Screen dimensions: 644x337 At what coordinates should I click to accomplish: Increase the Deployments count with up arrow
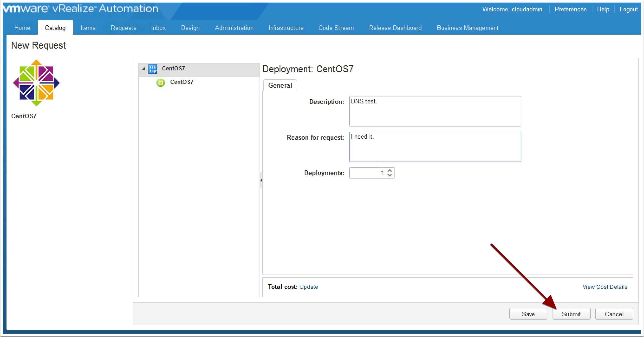tap(390, 170)
